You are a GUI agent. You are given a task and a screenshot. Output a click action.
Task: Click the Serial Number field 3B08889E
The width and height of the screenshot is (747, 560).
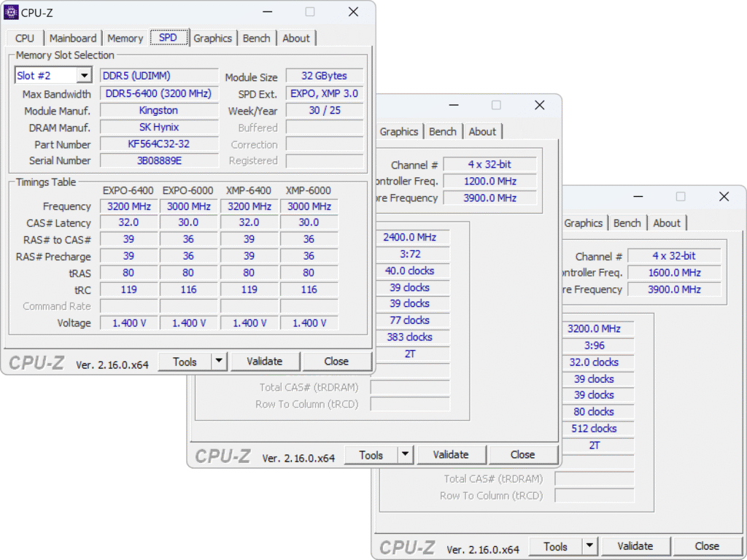click(x=159, y=160)
